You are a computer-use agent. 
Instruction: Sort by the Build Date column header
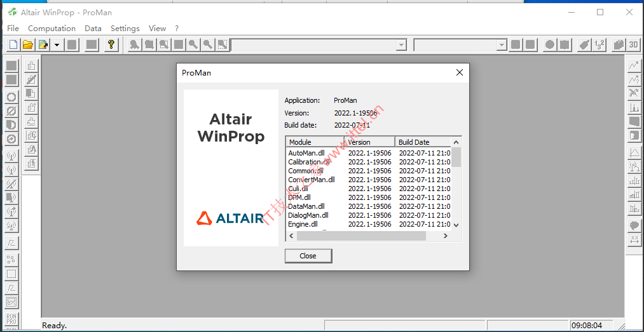click(423, 142)
